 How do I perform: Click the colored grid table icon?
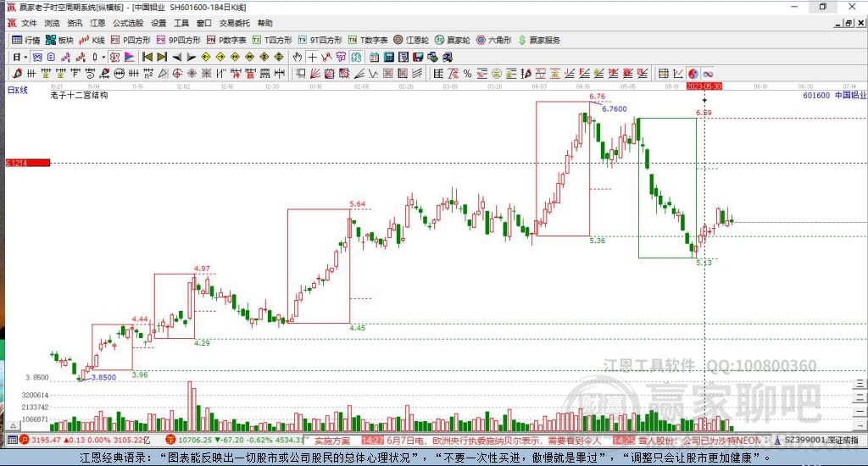(663, 74)
